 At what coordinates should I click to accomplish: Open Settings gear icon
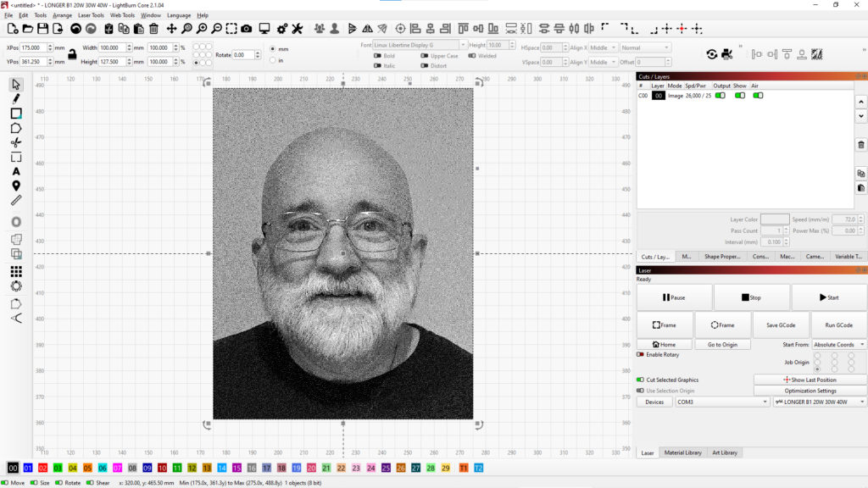coord(282,29)
